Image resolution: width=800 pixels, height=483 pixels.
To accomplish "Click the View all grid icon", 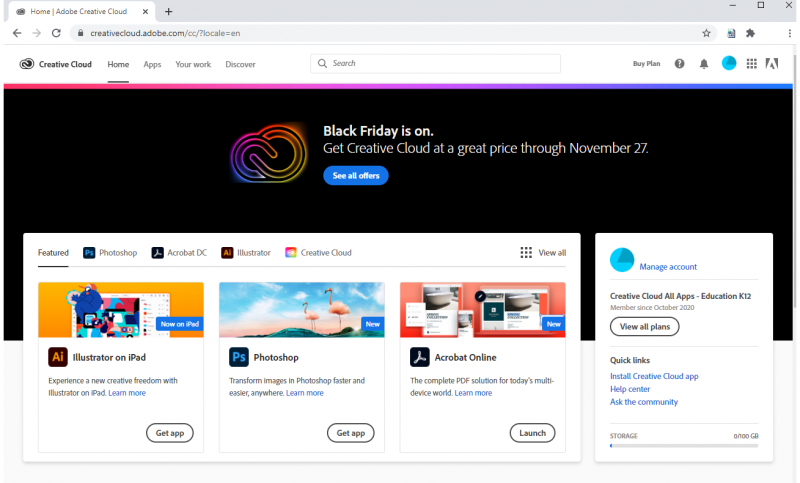I will pos(526,252).
